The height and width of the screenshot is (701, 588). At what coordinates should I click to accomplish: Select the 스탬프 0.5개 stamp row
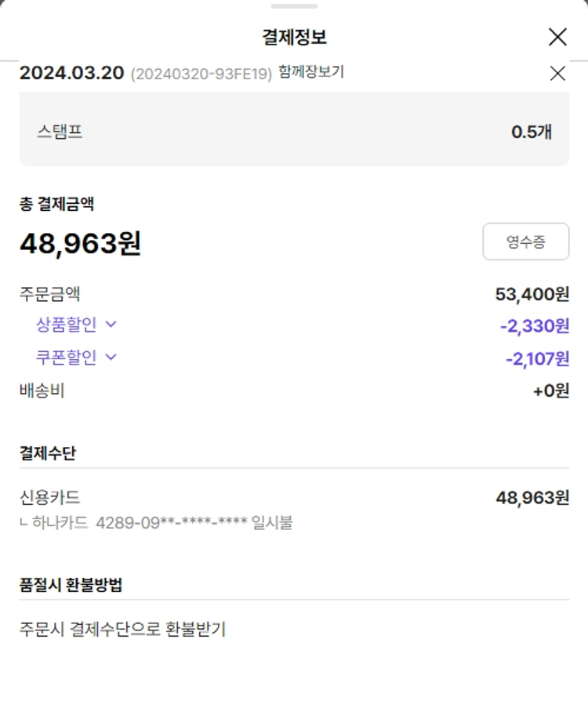pos(294,131)
